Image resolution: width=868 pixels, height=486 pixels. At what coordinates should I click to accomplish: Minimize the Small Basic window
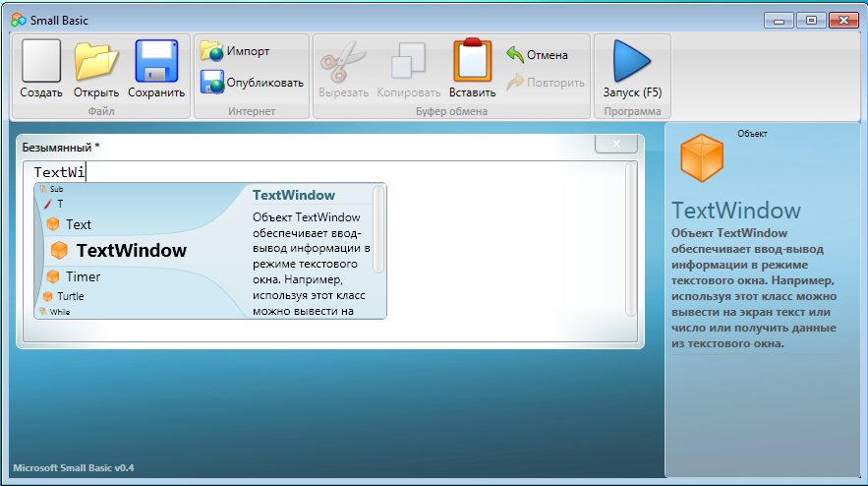pyautogui.click(x=779, y=21)
